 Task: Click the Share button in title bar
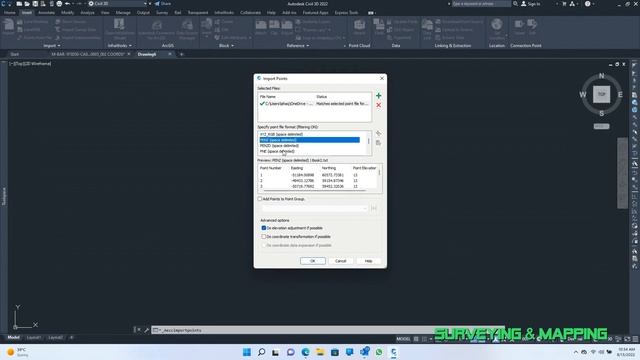click(163, 4)
